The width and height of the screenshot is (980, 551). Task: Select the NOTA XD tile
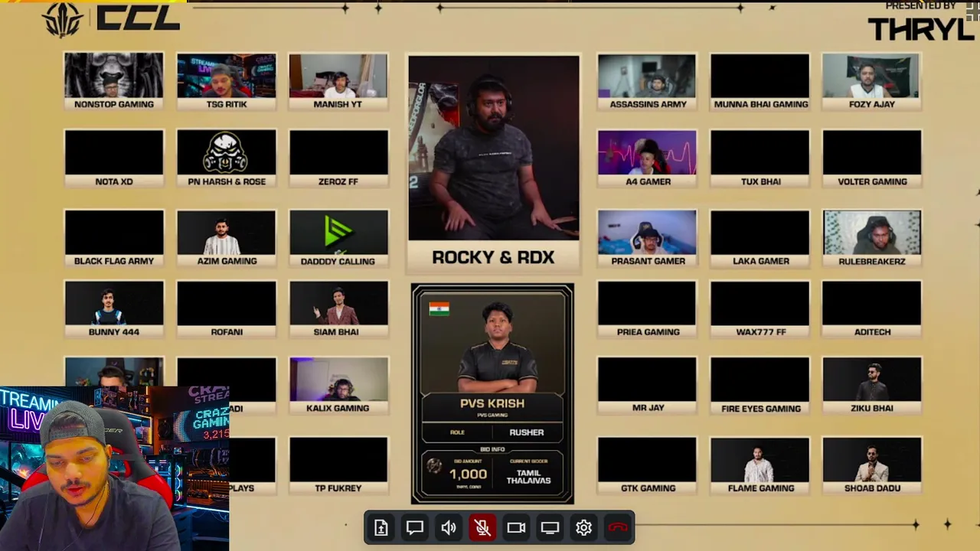tap(114, 158)
